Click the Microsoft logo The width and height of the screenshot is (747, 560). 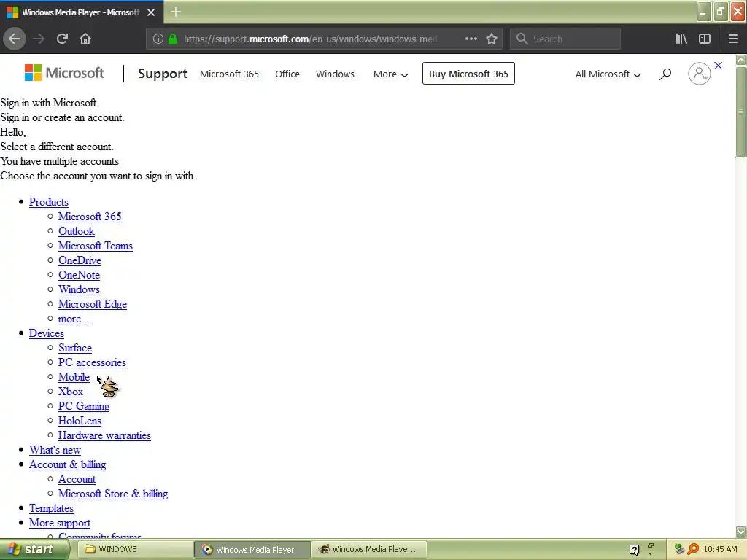[64, 73]
